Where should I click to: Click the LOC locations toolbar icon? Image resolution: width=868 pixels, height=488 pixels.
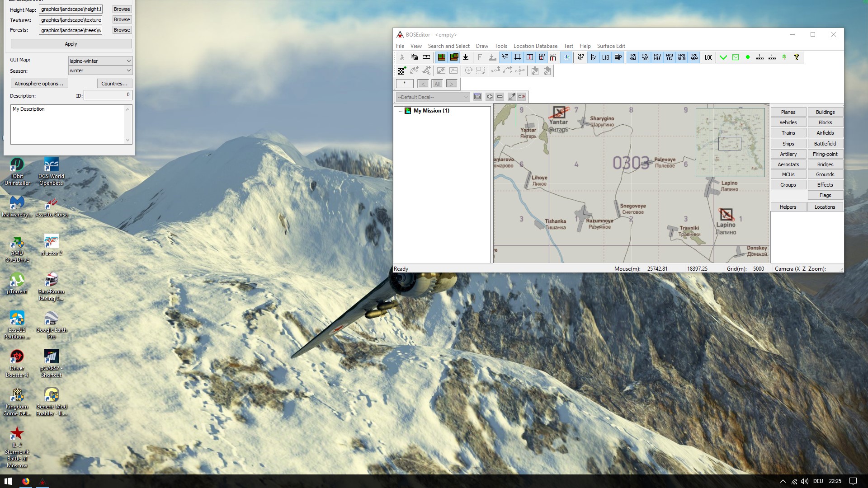point(708,57)
